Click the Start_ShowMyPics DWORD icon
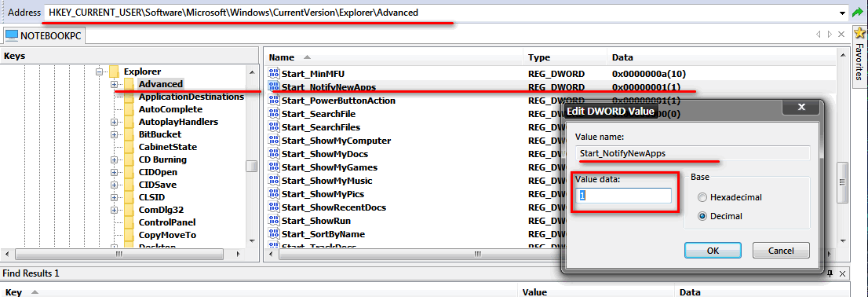The height and width of the screenshot is (297, 868). click(274, 194)
